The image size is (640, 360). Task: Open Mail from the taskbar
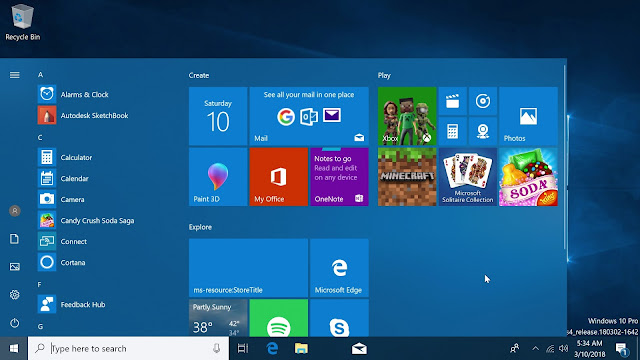click(359, 349)
